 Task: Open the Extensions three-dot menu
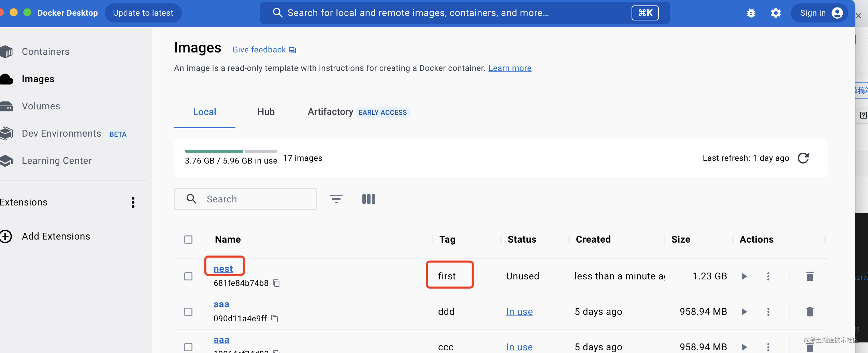[133, 202]
